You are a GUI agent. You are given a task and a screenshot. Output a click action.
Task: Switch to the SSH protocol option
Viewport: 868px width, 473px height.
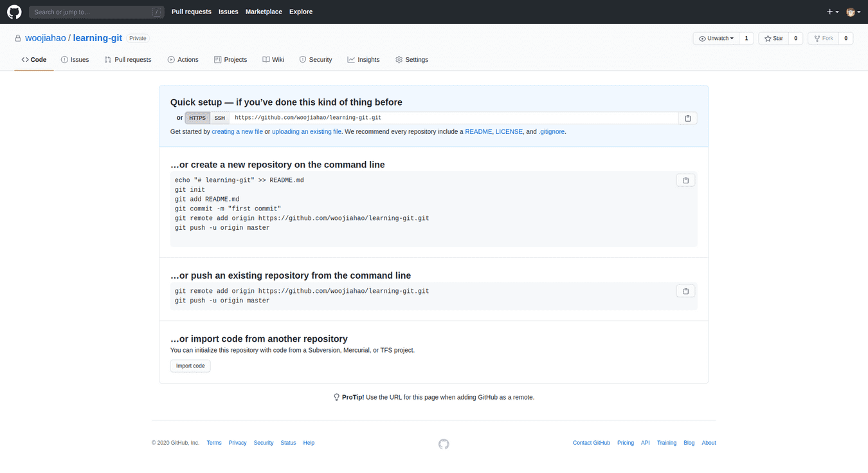219,118
